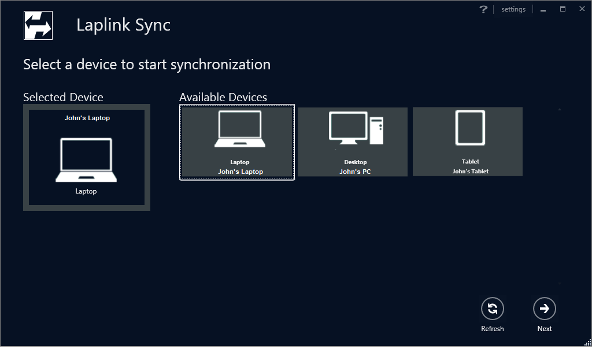Select the John's Tablet device
The width and height of the screenshot is (592, 364).
(468, 142)
